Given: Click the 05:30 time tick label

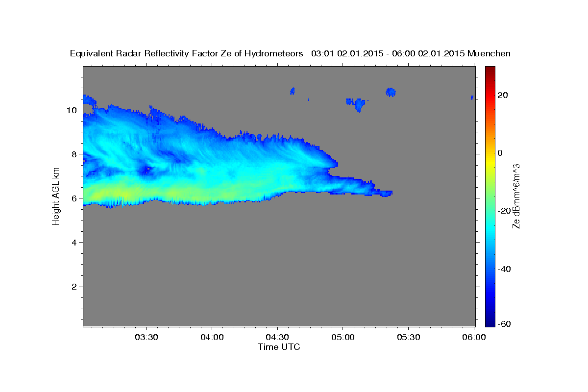Looking at the screenshot, I should (408, 338).
